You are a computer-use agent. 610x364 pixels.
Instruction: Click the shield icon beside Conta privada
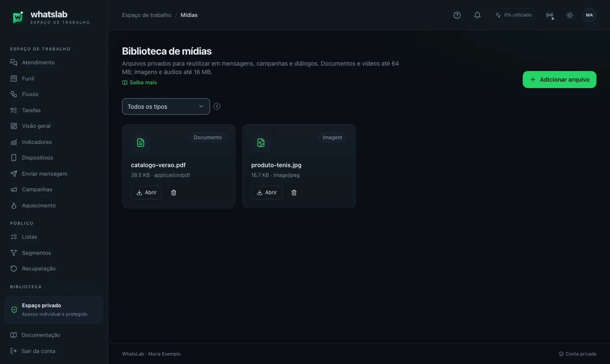[561, 354]
